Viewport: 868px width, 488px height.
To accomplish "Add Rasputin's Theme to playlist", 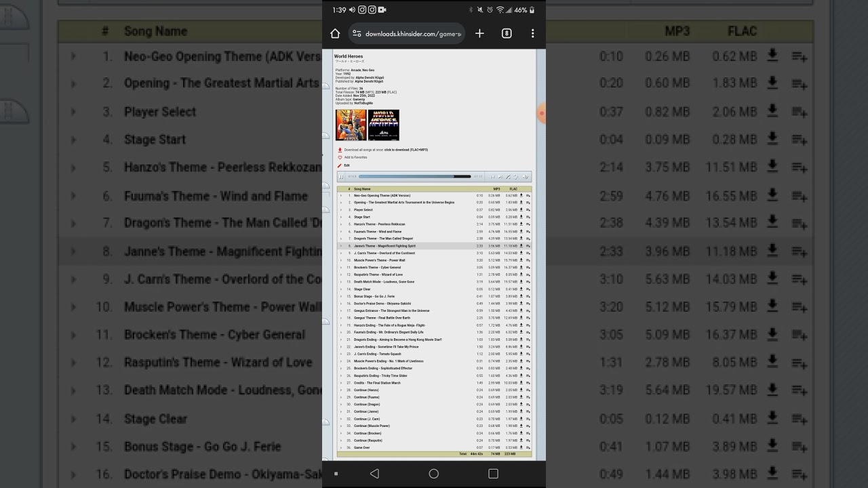I will (x=528, y=274).
